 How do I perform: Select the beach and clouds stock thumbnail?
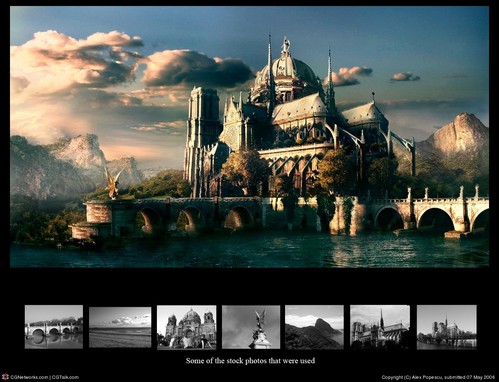click(x=120, y=327)
